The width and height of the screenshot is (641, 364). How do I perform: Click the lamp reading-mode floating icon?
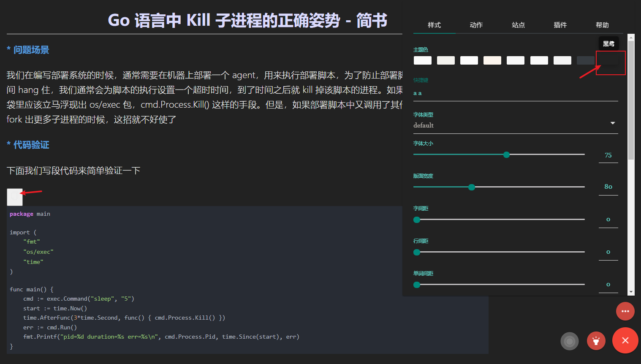click(x=596, y=341)
